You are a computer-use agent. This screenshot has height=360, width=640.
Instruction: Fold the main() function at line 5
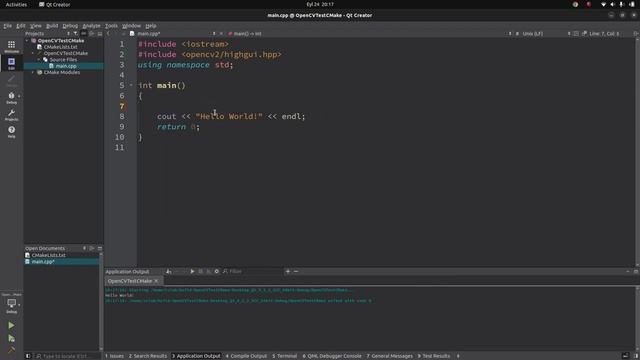pos(131,85)
